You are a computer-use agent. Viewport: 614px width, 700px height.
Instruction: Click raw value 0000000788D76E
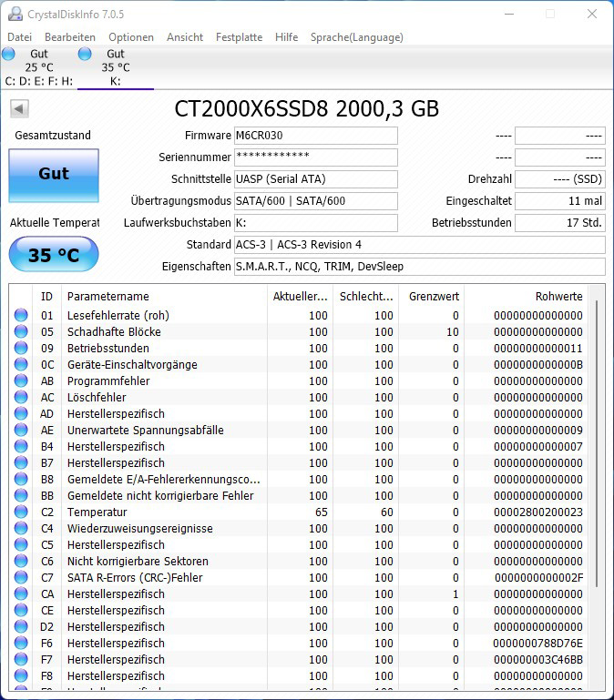point(538,643)
